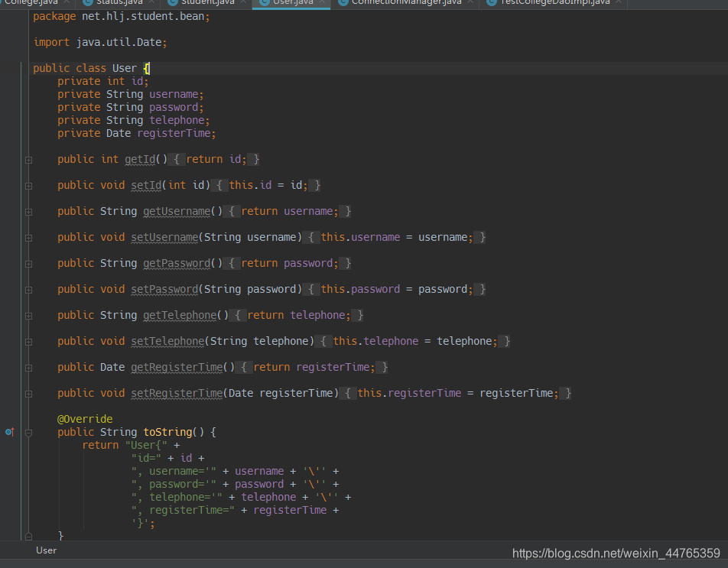Click the 'private int id;' field line
Viewport: 728px width, 568px height.
coord(103,81)
